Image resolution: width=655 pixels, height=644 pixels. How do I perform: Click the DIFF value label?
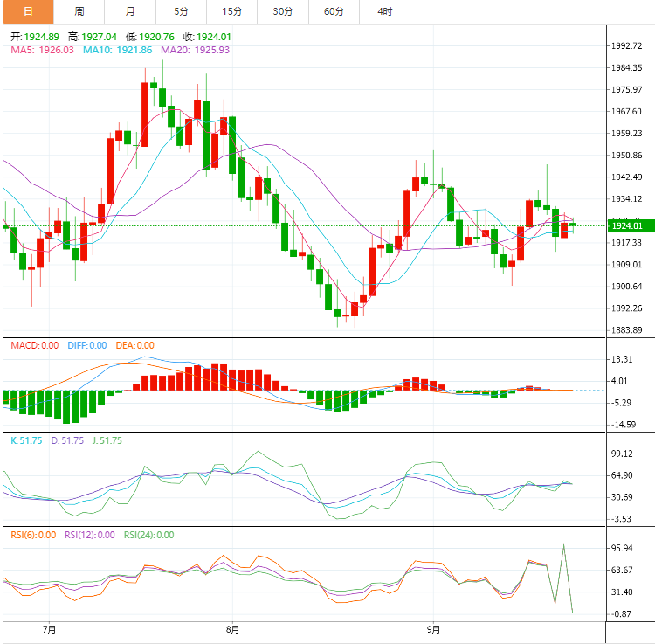coord(86,345)
